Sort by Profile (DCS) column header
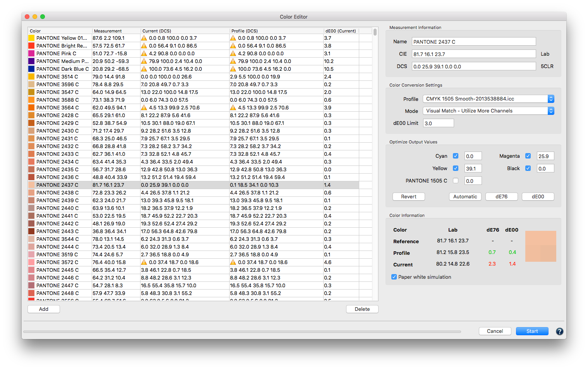This screenshot has height=370, width=588. [276, 31]
